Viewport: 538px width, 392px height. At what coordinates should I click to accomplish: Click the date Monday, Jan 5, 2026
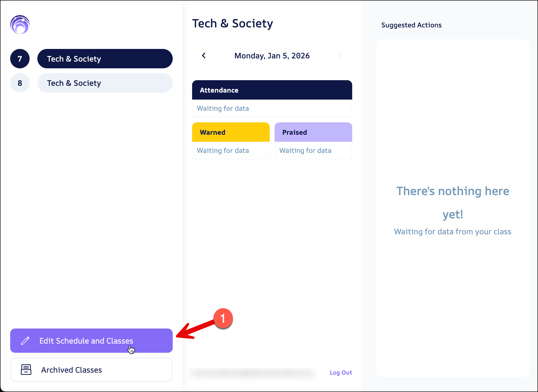click(272, 56)
